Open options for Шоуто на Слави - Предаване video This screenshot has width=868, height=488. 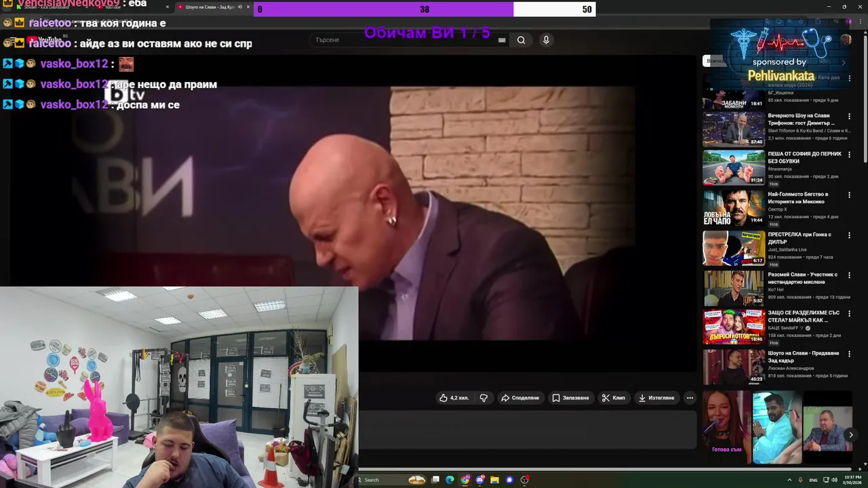click(x=849, y=354)
